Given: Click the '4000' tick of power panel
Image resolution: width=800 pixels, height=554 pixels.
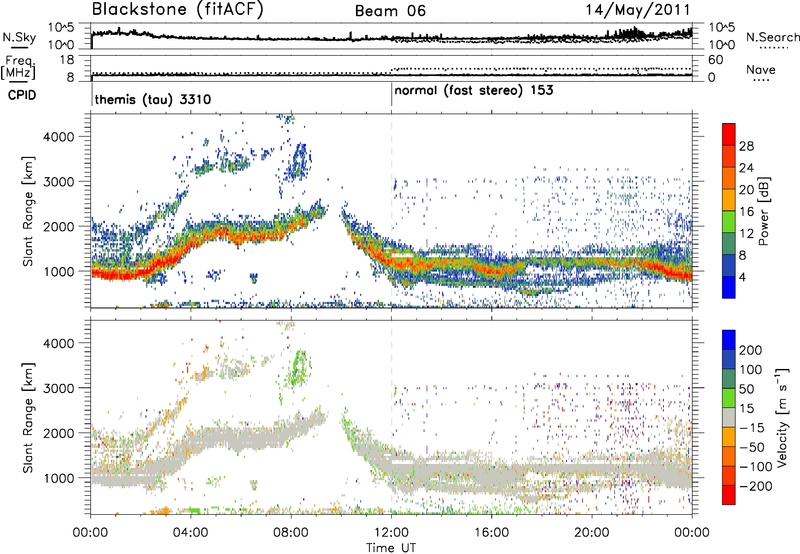Looking at the screenshot, I should pyautogui.click(x=58, y=137).
